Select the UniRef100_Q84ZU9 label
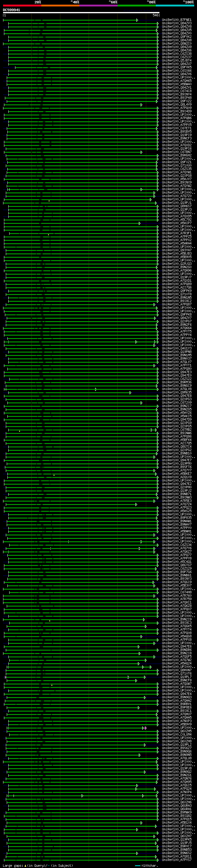 (x=177, y=47)
